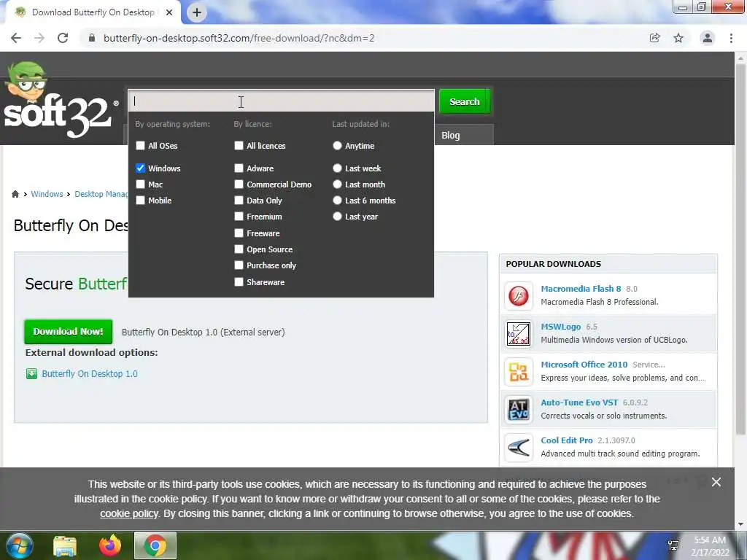Bookmark this page with star icon
747x560 pixels.
coord(678,38)
